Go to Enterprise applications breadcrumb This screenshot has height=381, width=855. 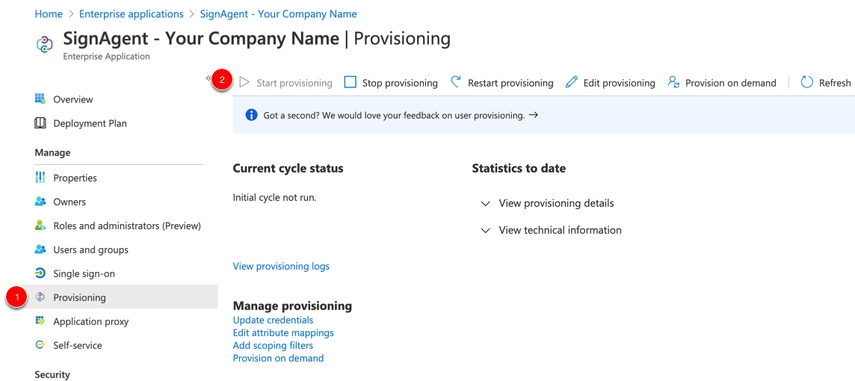tap(131, 14)
